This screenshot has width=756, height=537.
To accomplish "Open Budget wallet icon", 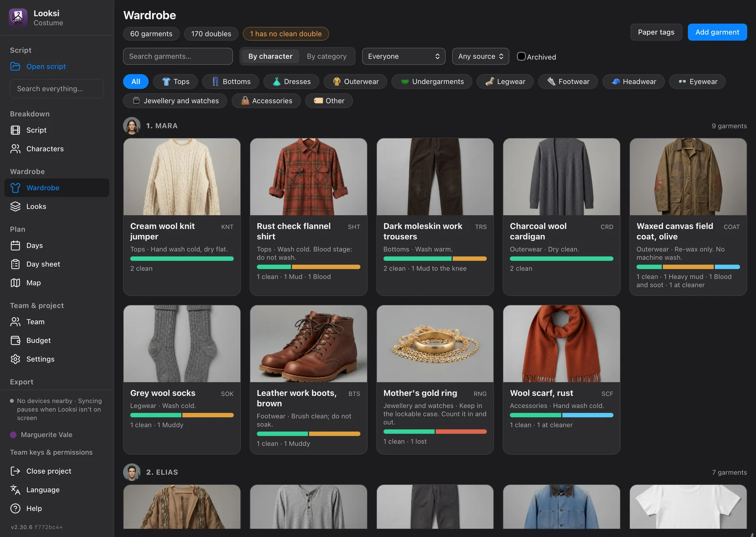I will [x=15, y=341].
